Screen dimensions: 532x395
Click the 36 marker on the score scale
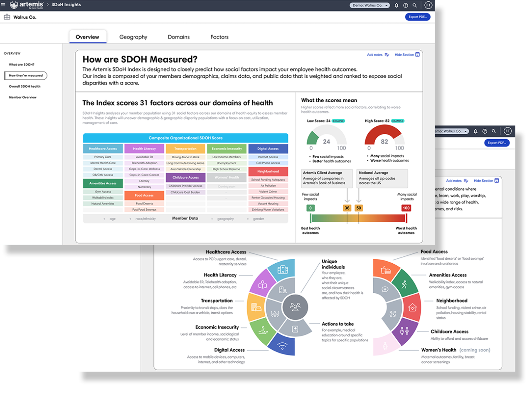pyautogui.click(x=347, y=208)
